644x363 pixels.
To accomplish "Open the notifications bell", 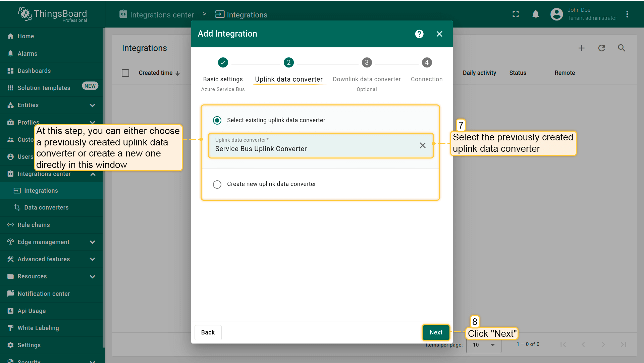I will (536, 14).
